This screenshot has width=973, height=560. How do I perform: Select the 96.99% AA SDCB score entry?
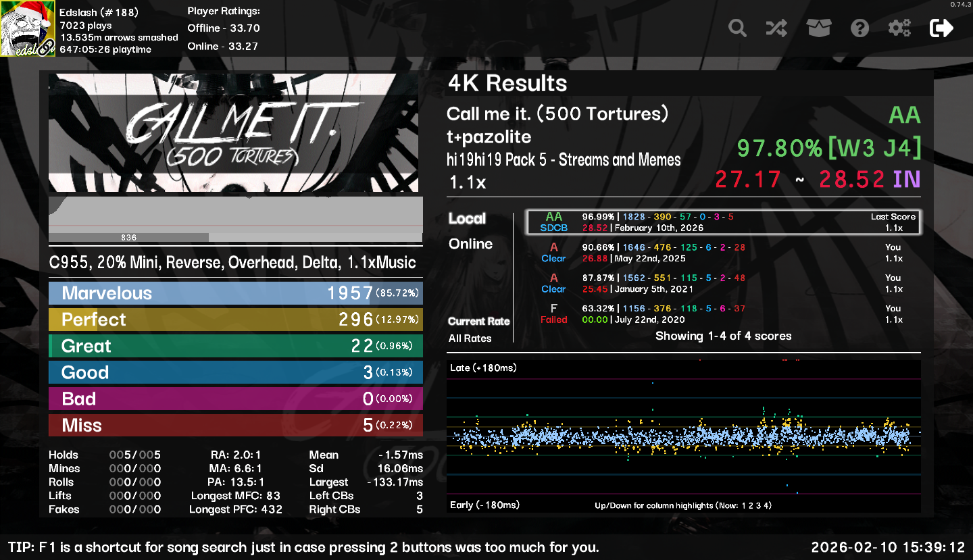tap(723, 222)
